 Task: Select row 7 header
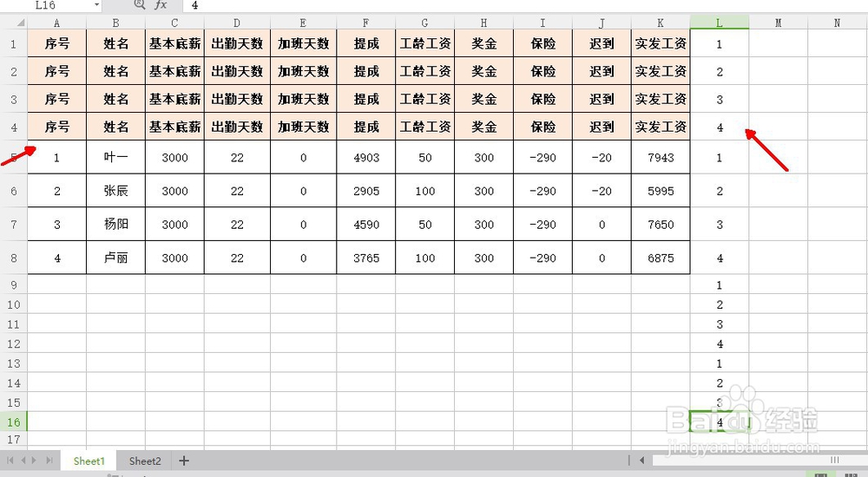pos(14,224)
